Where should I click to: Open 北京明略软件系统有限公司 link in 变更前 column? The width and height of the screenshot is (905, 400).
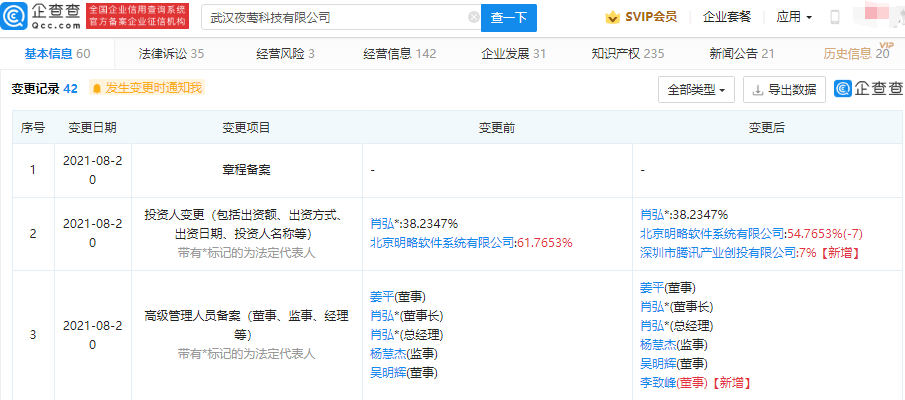coord(442,242)
